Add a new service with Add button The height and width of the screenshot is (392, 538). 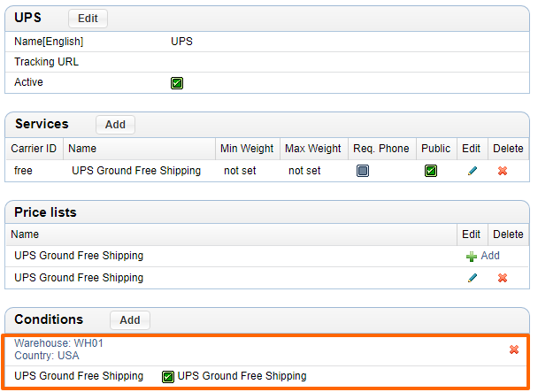(x=115, y=125)
